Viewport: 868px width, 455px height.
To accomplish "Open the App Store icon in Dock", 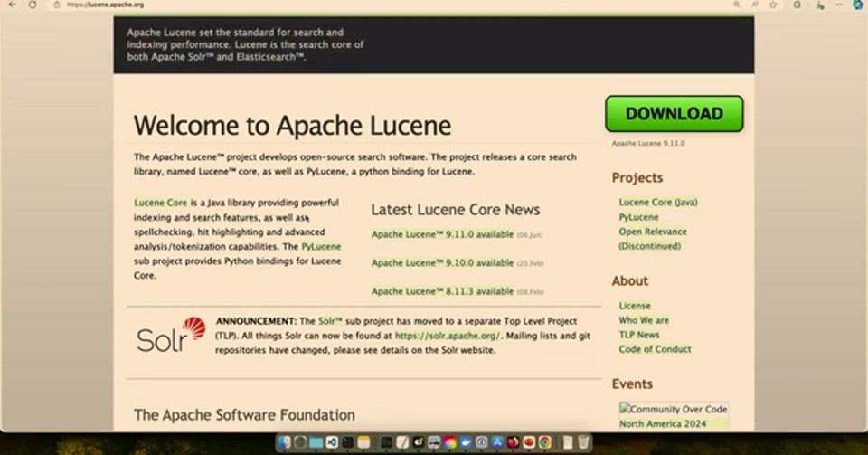I will click(x=497, y=441).
